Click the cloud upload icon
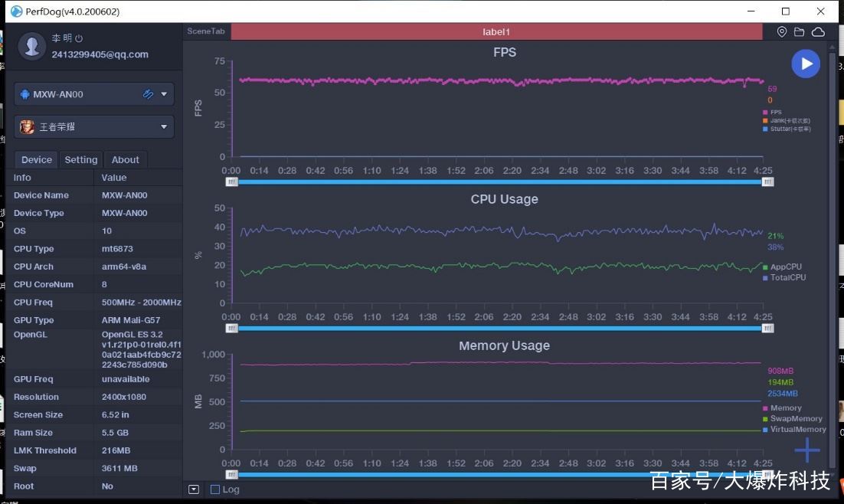The image size is (844, 504). click(817, 32)
